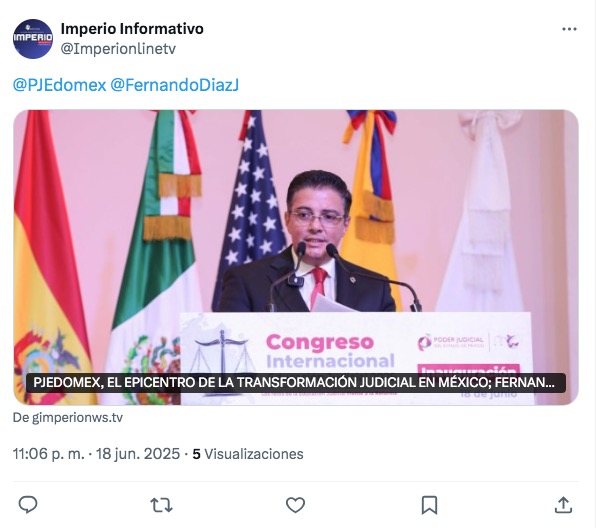Screen dimensions: 596x528
Task: View the 5 Visualizaciones analytics
Action: 248,454
